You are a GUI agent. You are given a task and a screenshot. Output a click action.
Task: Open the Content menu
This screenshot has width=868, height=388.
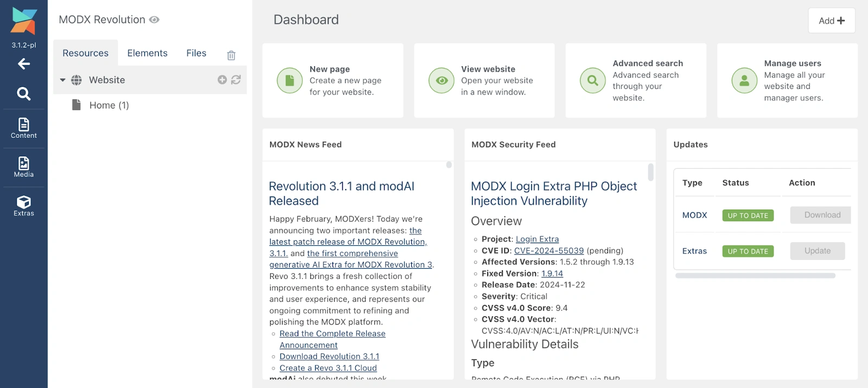click(24, 129)
